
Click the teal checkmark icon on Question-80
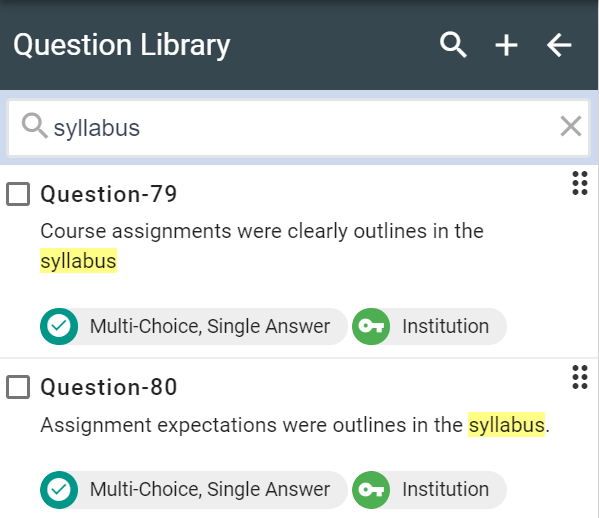click(x=59, y=490)
